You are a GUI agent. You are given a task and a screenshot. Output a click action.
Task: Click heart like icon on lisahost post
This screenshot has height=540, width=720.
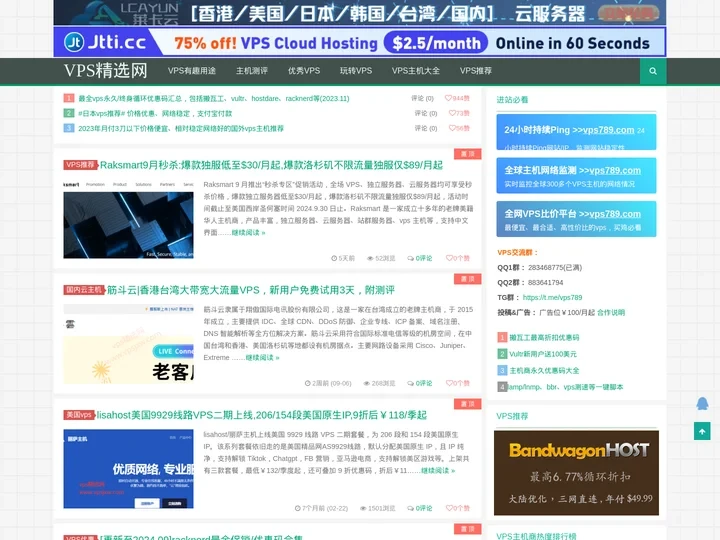449,508
